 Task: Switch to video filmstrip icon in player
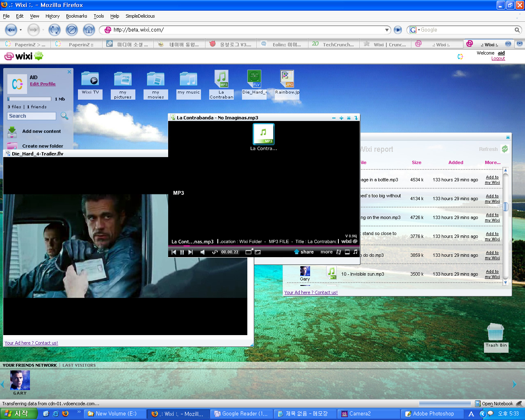(x=339, y=252)
